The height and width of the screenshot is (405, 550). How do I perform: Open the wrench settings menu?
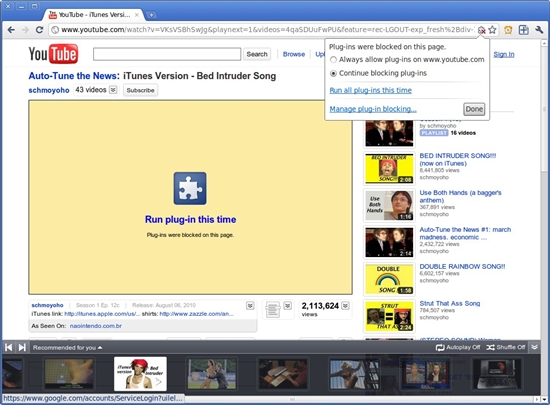pyautogui.click(x=539, y=30)
